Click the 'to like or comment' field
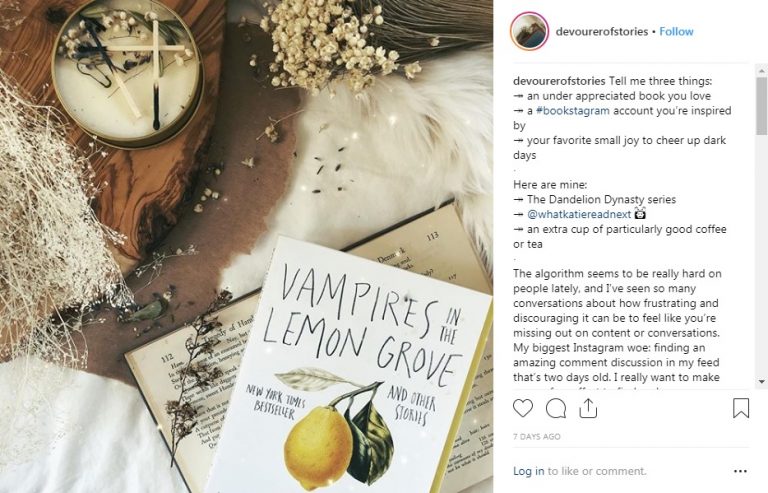The height and width of the screenshot is (493, 768). tap(597, 471)
